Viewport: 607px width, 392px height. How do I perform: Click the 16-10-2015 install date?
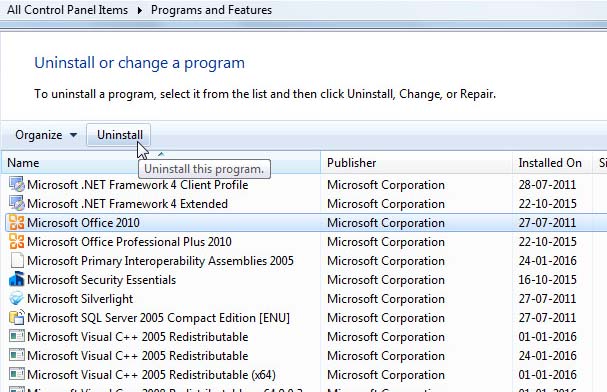(547, 280)
